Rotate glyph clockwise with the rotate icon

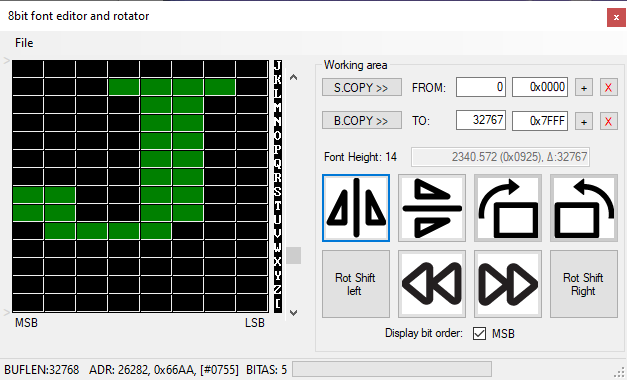(508, 208)
